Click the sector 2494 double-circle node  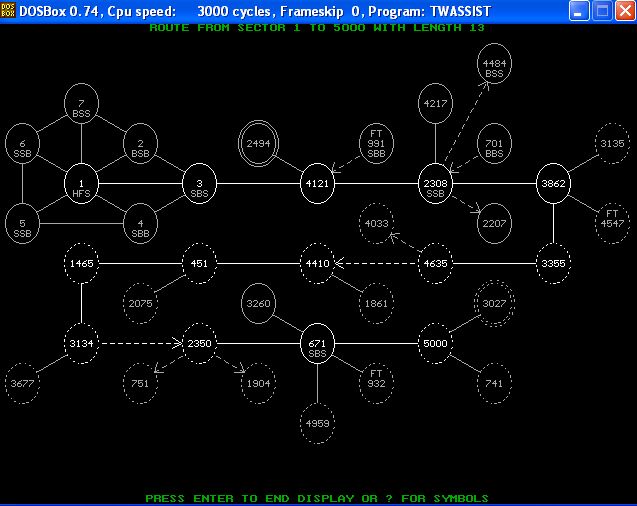tap(258, 144)
